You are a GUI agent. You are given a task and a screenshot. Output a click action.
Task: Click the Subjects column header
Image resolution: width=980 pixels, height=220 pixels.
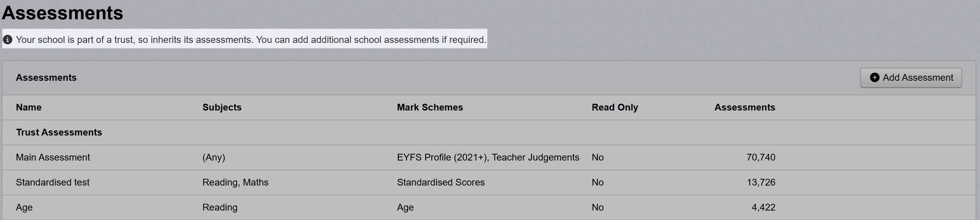[x=222, y=107]
